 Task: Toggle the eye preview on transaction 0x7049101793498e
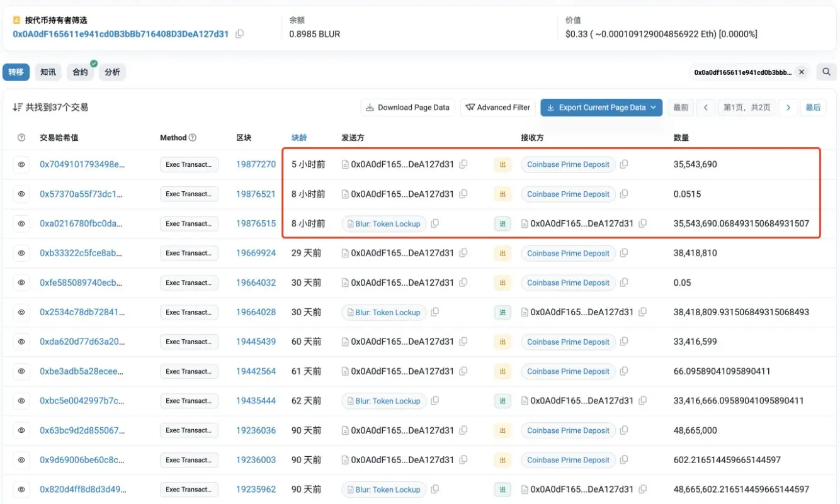coord(21,164)
